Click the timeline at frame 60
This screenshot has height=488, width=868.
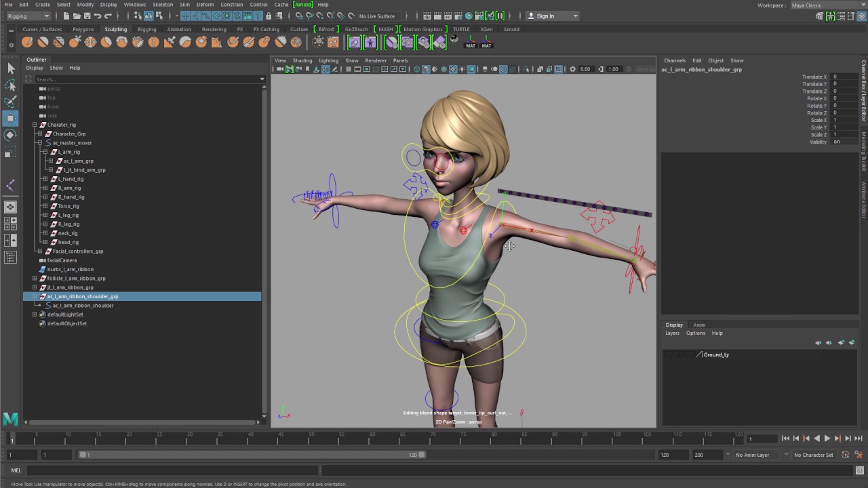tap(371, 439)
